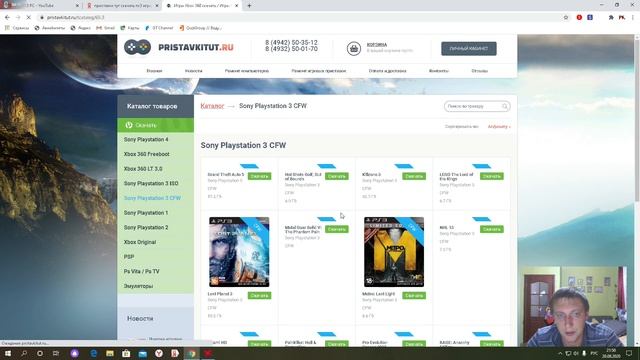640x360 pixels.
Task: Click the Личный кабинет button
Action: click(x=469, y=49)
